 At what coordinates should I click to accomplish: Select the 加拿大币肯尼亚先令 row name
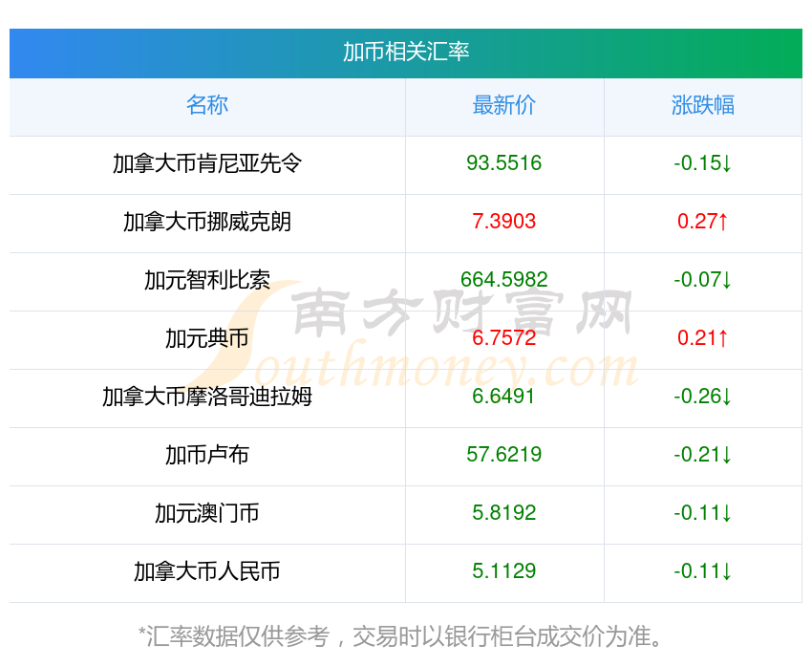(x=207, y=163)
